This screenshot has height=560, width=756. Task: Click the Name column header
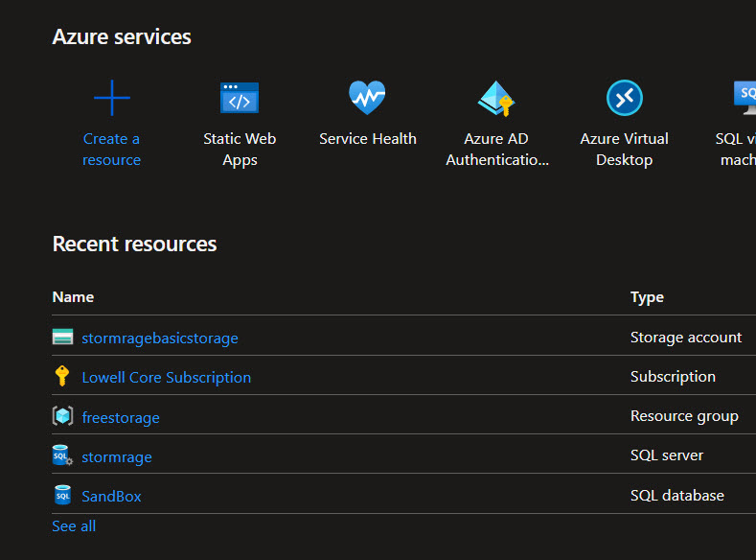pyautogui.click(x=73, y=297)
